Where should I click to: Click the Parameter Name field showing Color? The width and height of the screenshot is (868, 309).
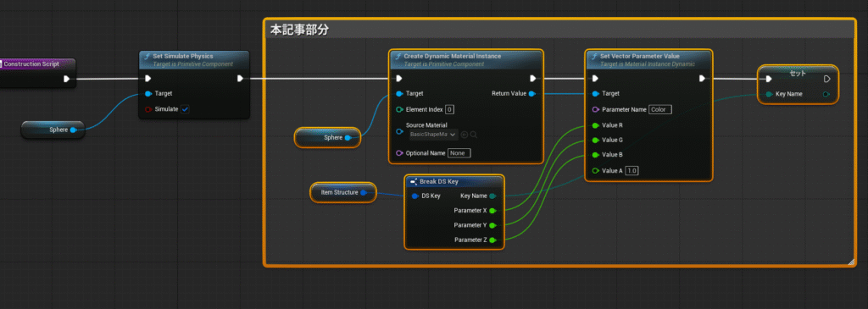coord(659,109)
